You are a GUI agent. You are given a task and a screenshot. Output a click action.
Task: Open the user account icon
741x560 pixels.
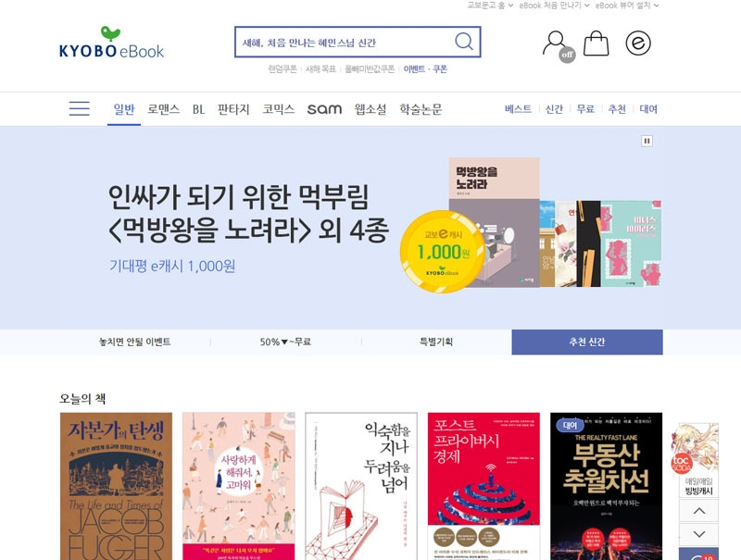558,45
